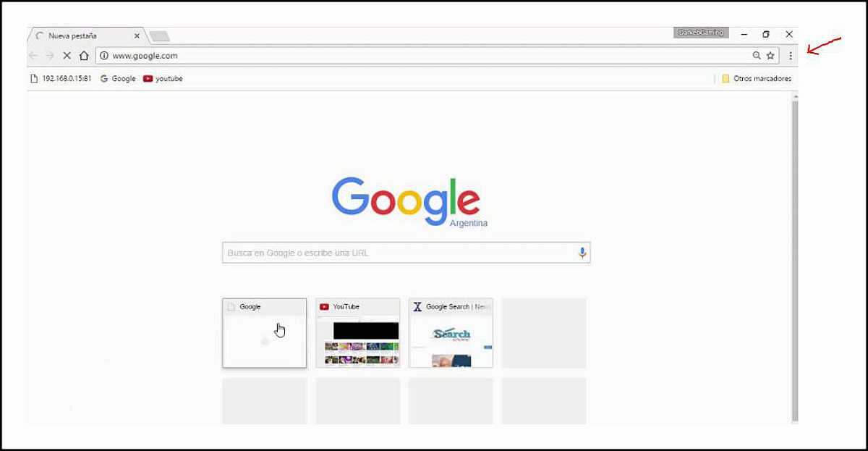Bookmark this page with the star icon
The width and height of the screenshot is (868, 451).
(770, 56)
